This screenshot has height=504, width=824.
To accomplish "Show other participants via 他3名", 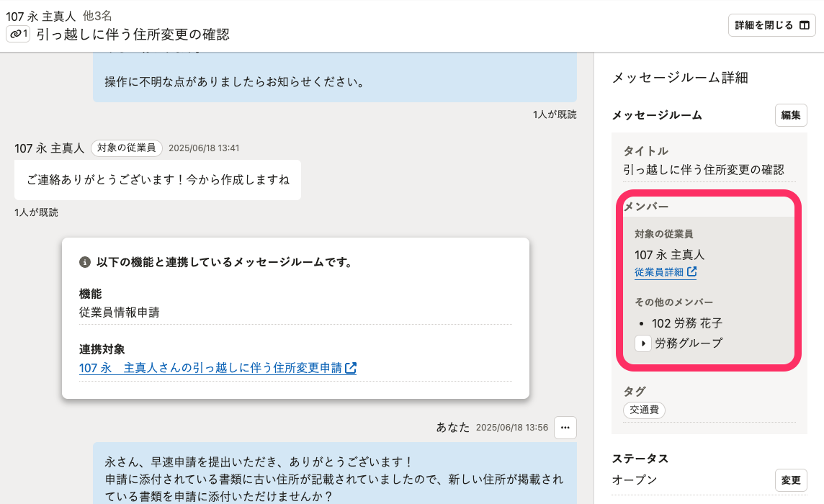I will [x=97, y=16].
